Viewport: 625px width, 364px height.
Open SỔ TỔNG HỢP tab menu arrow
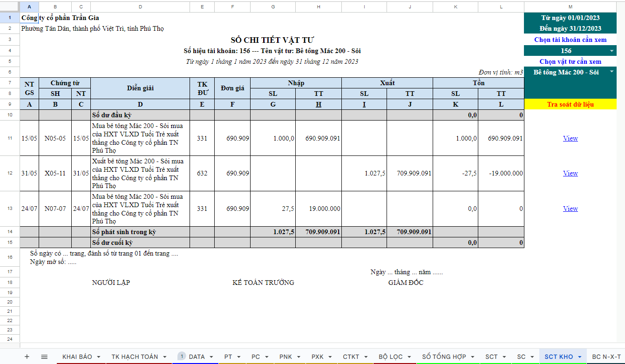point(473,357)
